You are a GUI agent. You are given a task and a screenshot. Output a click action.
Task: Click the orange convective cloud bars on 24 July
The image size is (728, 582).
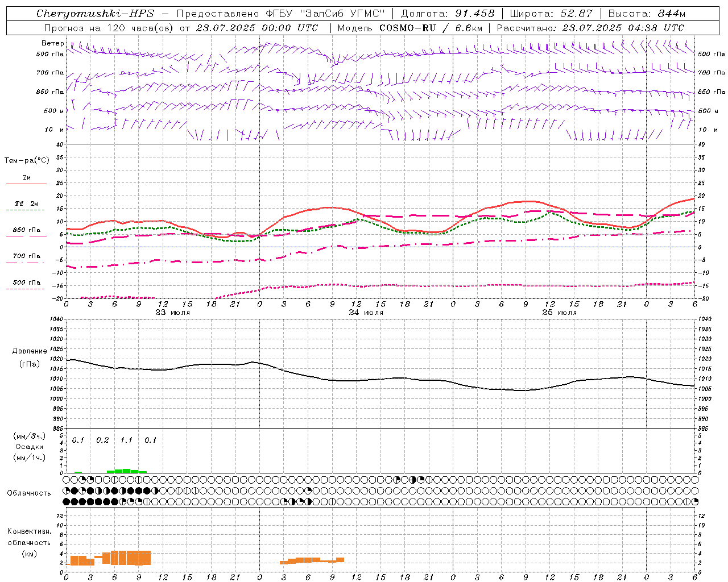point(312,560)
